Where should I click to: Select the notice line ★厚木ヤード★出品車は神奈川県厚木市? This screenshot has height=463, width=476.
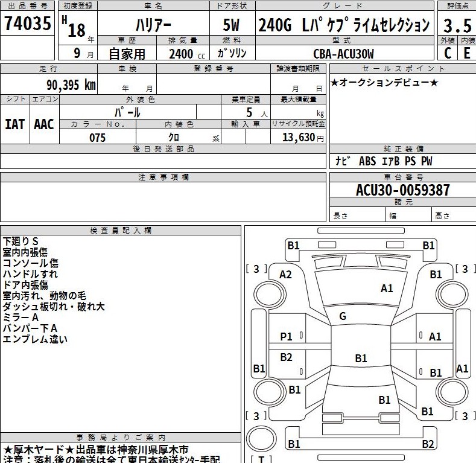tap(96, 450)
